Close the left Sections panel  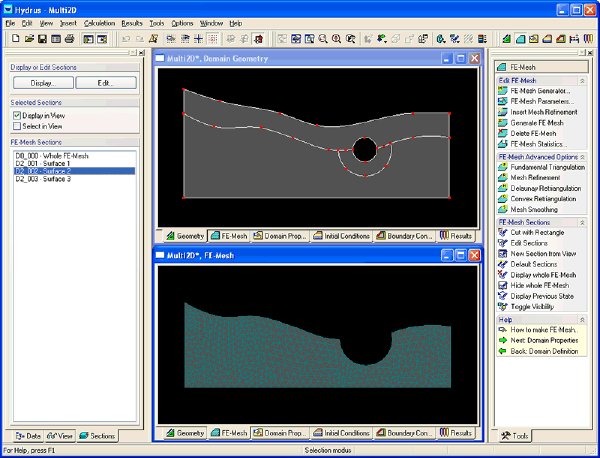141,53
